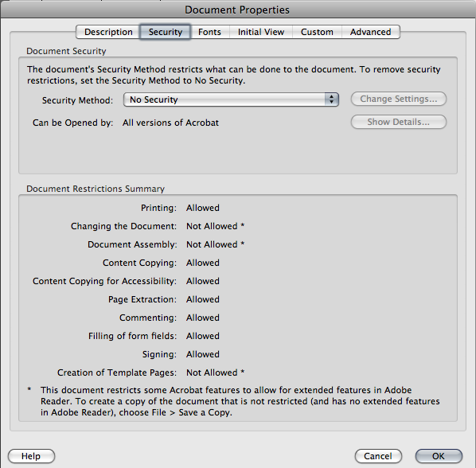
Task: Click the 'All versions of Acrobat' text
Action: (x=170, y=123)
